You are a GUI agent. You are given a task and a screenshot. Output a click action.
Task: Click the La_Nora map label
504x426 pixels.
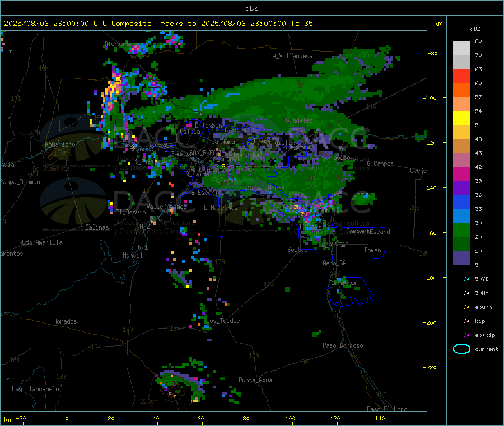223,142
